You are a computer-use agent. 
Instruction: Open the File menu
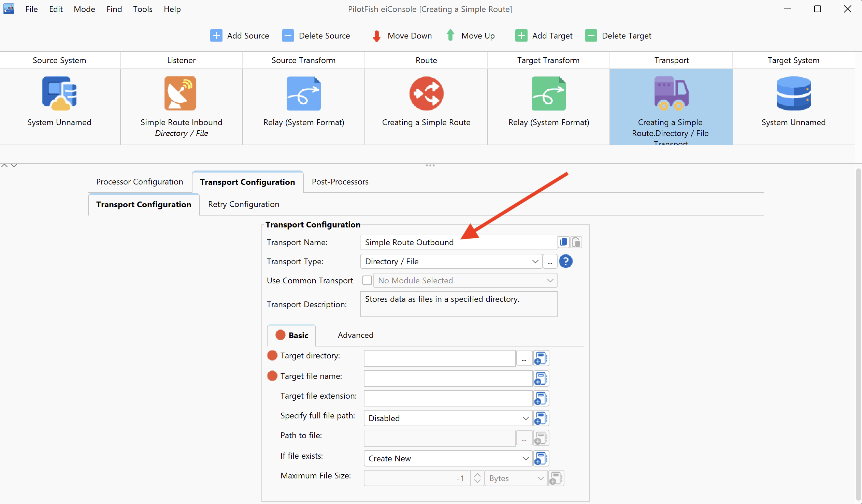pos(31,9)
